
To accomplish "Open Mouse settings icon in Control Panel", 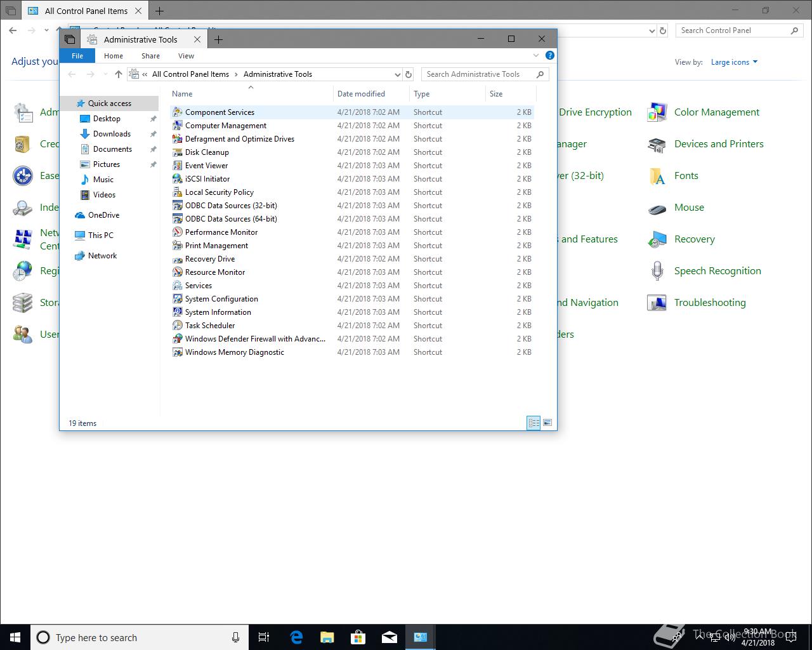I will point(657,208).
